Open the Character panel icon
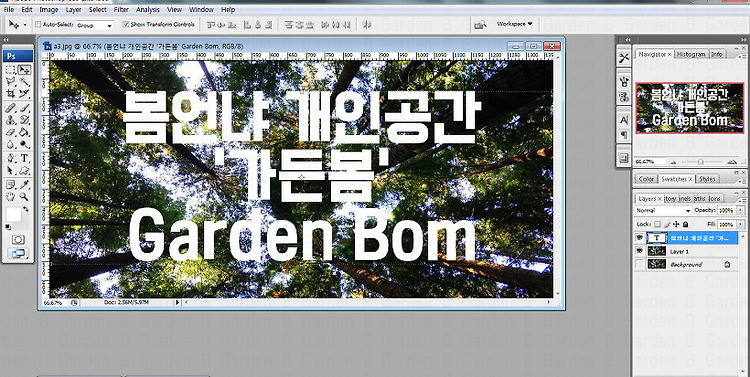This screenshot has width=750, height=377. [x=624, y=121]
